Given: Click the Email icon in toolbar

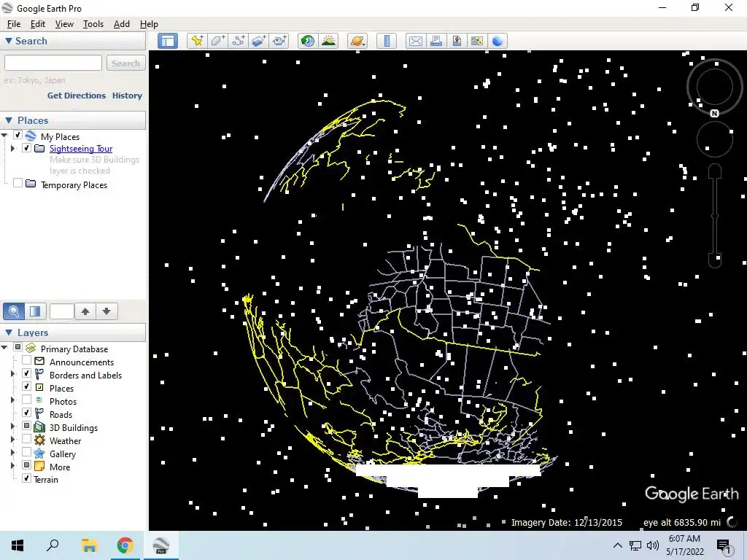Looking at the screenshot, I should click(x=415, y=41).
